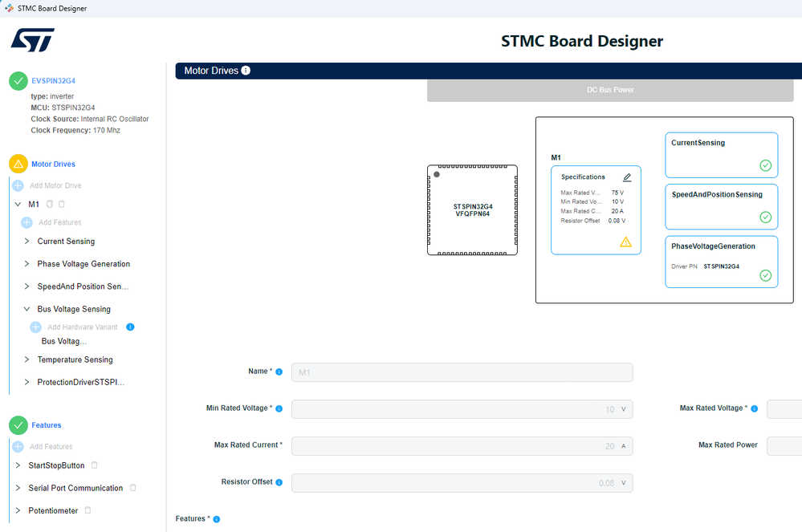Click the info icon beside Add Hardware Variant
Viewport: 802px width, 532px height.
coord(130,327)
